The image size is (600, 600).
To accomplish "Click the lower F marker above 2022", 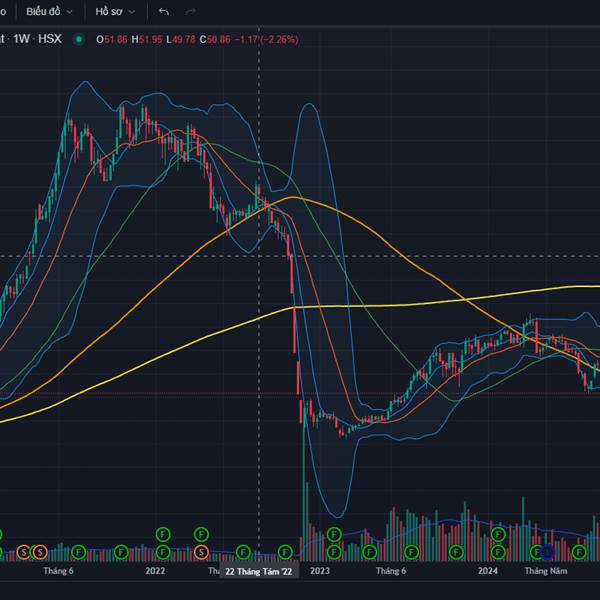I will pyautogui.click(x=163, y=552).
